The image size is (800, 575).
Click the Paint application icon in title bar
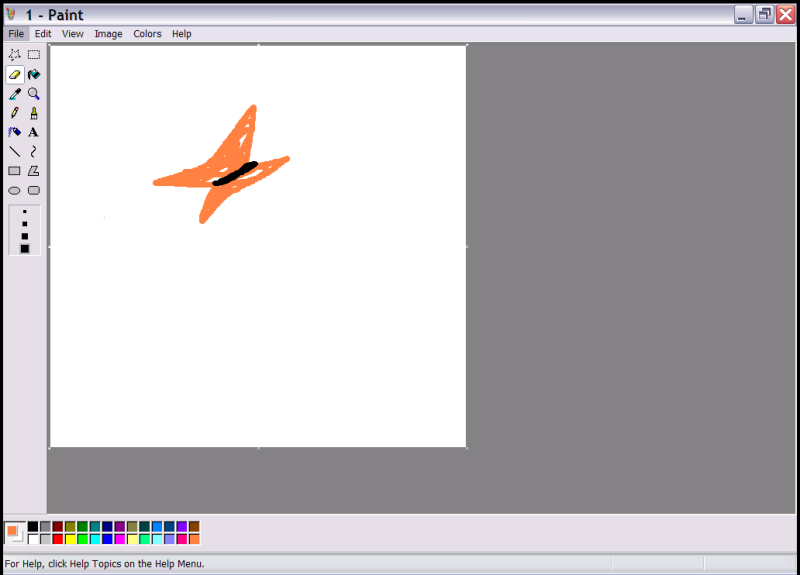(x=11, y=15)
